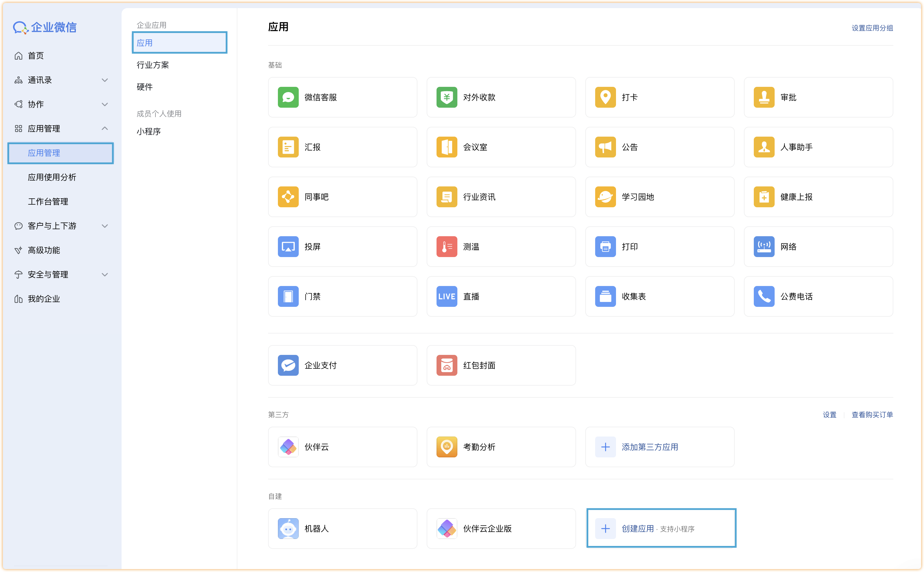Click the 伙伴云 third-party app icon
The height and width of the screenshot is (572, 924).
(288, 447)
